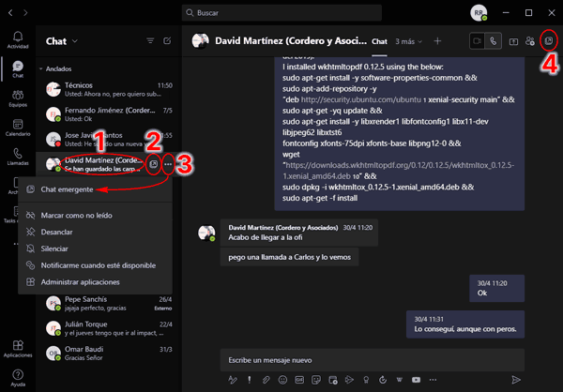The width and height of the screenshot is (563, 392).
Task: Open the downloads.wkhtmltopdf.org link
Action: point(398,171)
